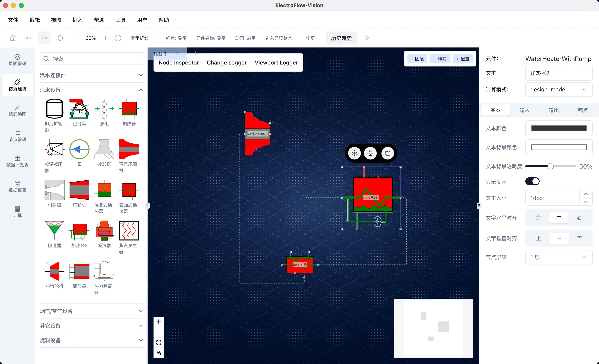The height and width of the screenshot is (364, 599).
Task: Flip selected node vertically
Action: click(370, 153)
